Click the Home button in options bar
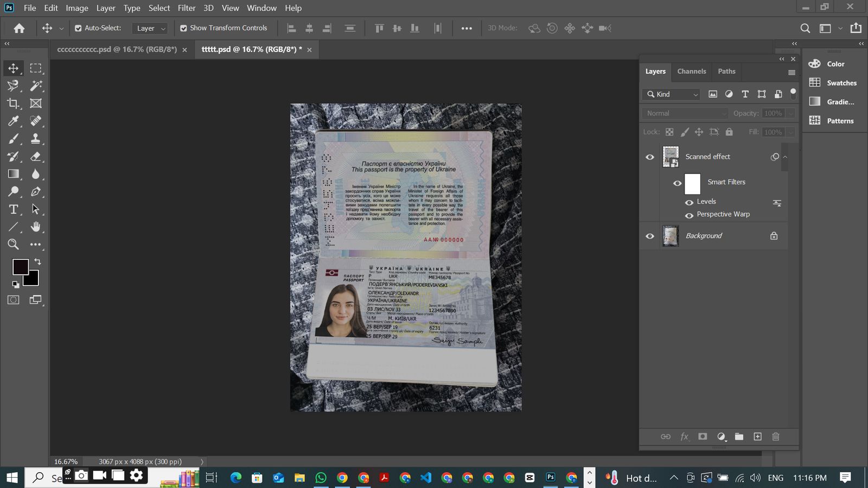The width and height of the screenshot is (868, 488). [19, 28]
